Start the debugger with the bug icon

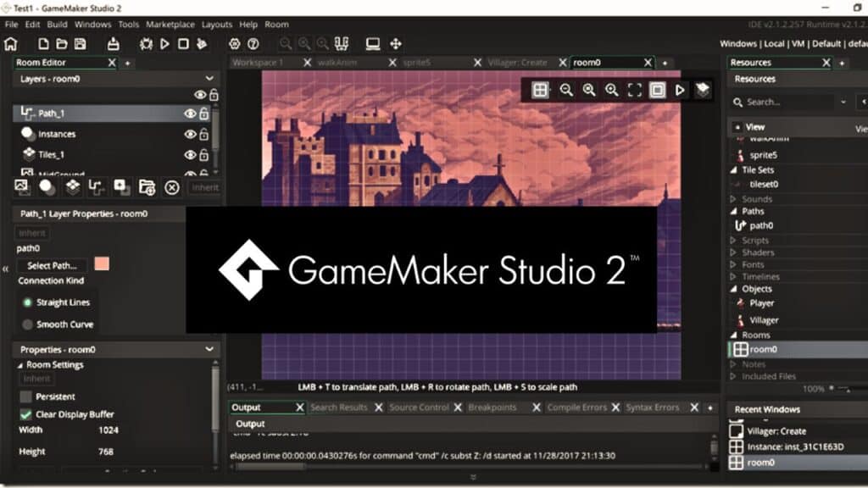tap(146, 44)
